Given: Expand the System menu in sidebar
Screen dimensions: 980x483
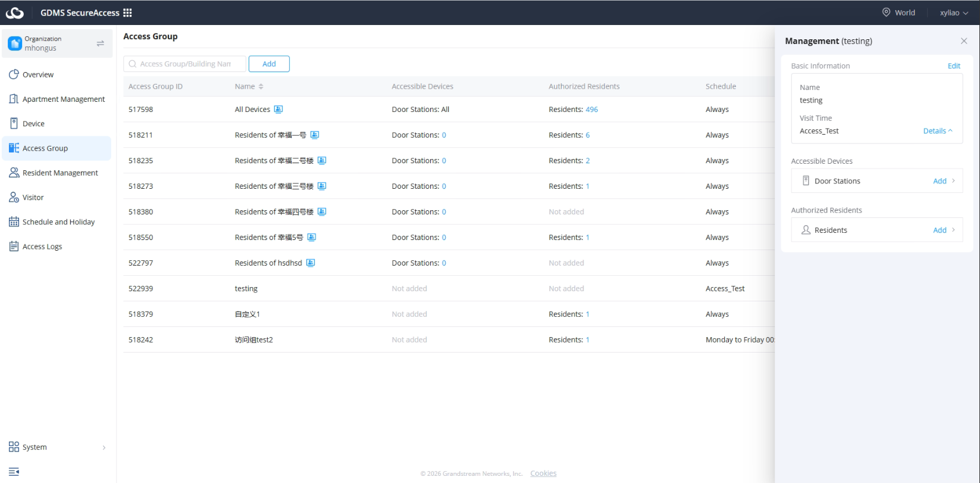Looking at the screenshot, I should pyautogui.click(x=57, y=447).
